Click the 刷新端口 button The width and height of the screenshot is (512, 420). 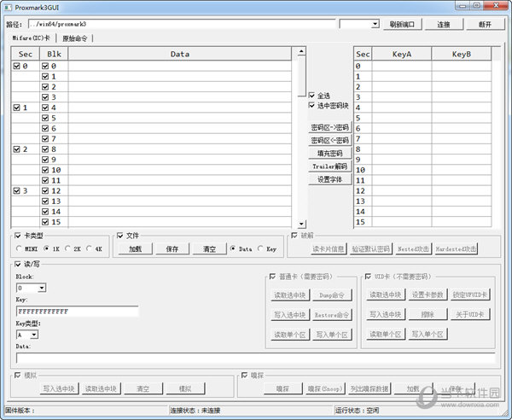point(402,25)
